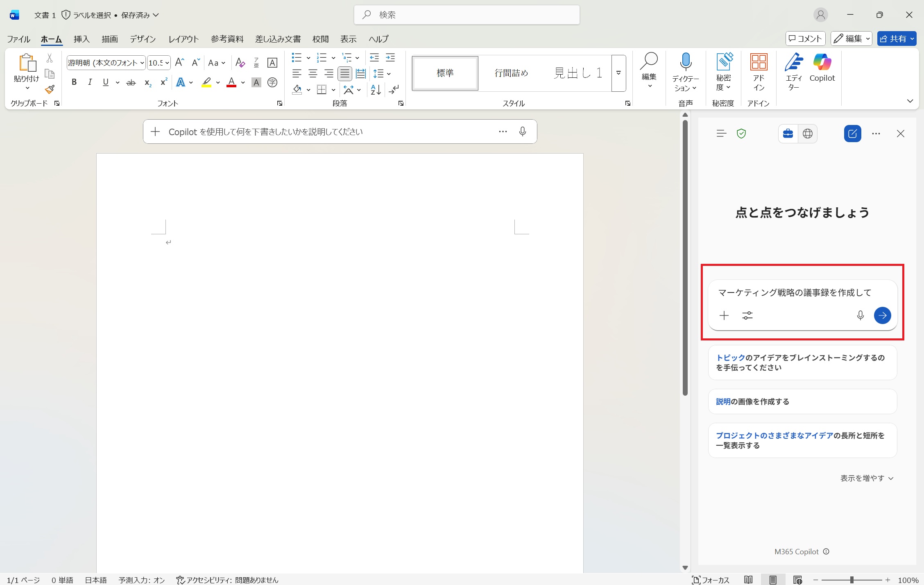Click the zoom slider in status bar
Viewport: 924px width, 585px height.
click(852, 580)
